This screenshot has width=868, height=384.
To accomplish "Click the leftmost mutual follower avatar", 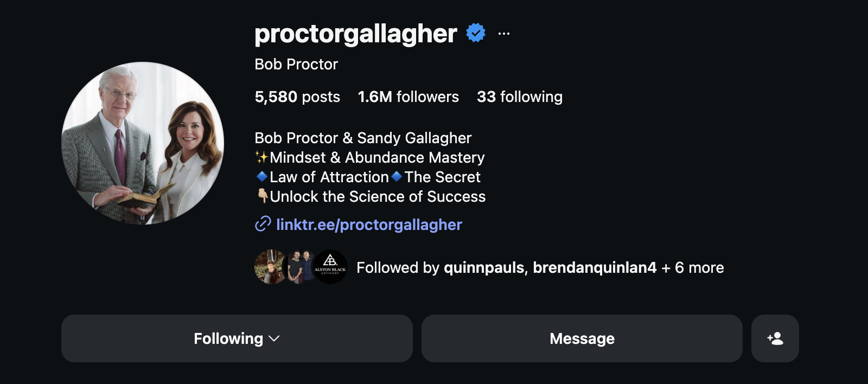I will (x=269, y=267).
